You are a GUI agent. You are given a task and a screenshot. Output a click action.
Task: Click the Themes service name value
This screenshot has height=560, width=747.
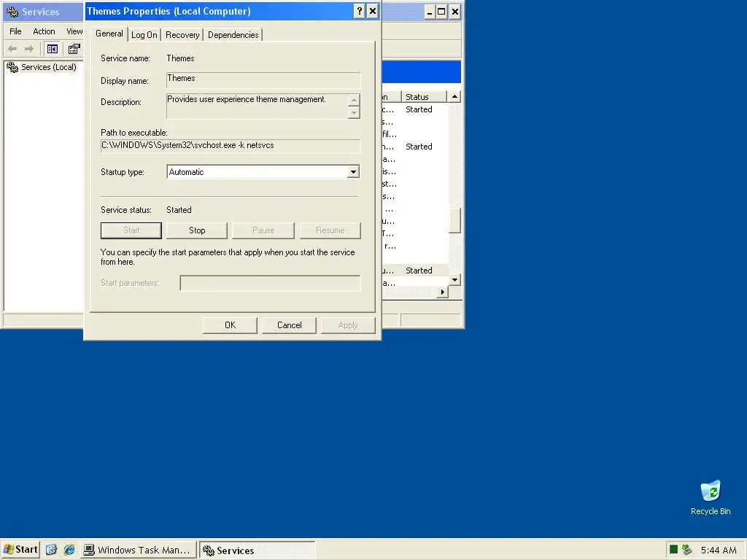[x=181, y=58]
